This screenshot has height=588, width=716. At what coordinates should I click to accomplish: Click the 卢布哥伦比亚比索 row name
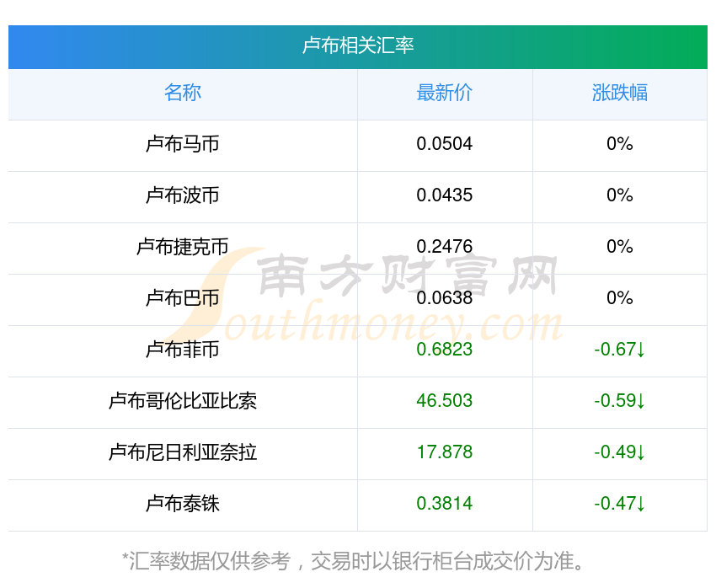click(183, 401)
